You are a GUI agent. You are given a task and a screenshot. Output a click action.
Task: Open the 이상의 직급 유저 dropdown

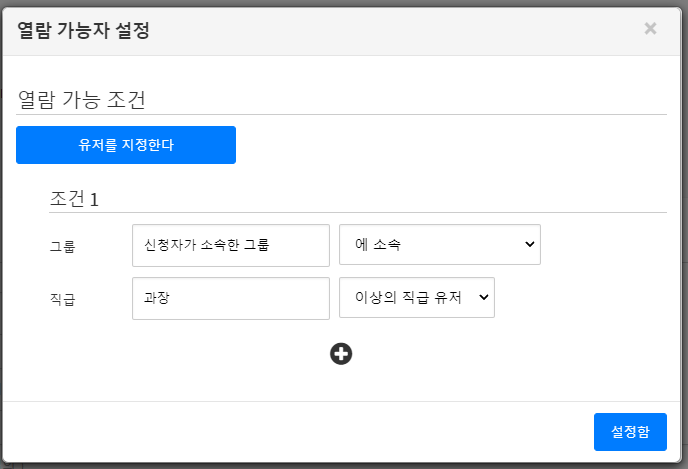[x=417, y=298]
